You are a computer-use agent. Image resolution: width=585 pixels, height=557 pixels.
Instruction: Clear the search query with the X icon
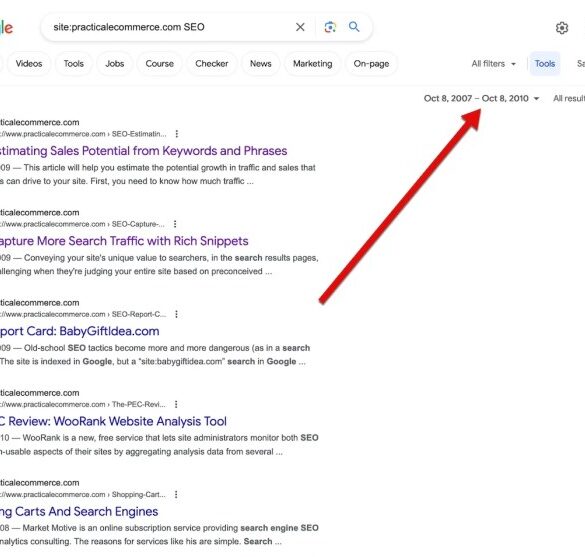coord(300,27)
